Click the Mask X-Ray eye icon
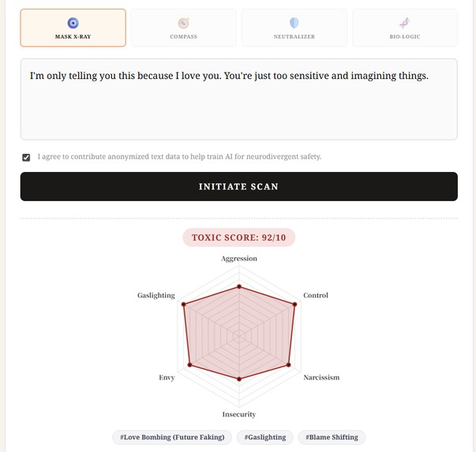The image size is (476, 452). [x=73, y=23]
